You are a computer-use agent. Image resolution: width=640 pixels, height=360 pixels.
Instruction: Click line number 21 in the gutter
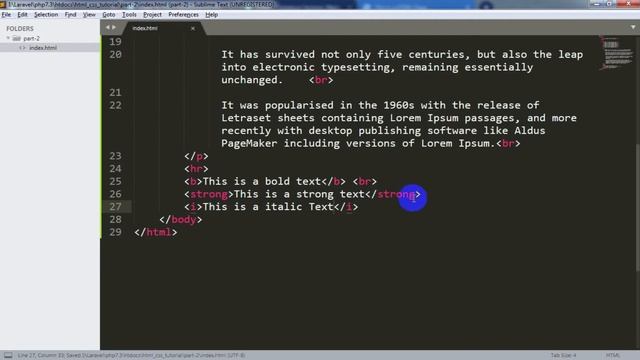coord(115,93)
